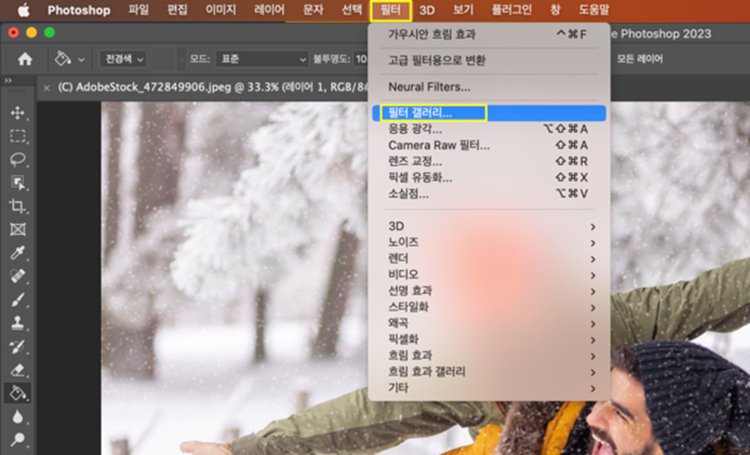Image resolution: width=750 pixels, height=455 pixels.
Task: Open the 편집 menu
Action: (x=177, y=10)
